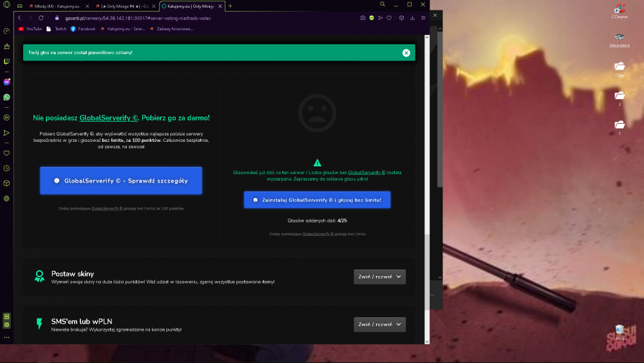Expand the Postaw skiny section

[379, 277]
